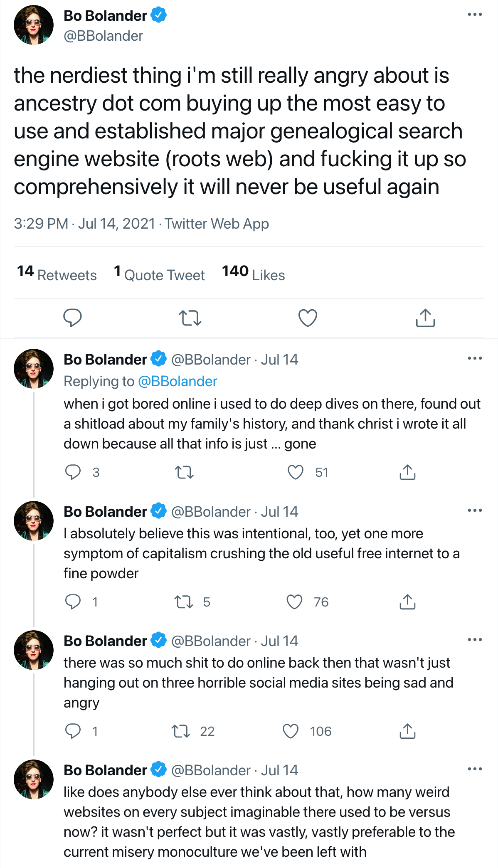498x868 pixels.
Task: Click the 'Replying to @BBolander' mention link
Action: point(178,381)
